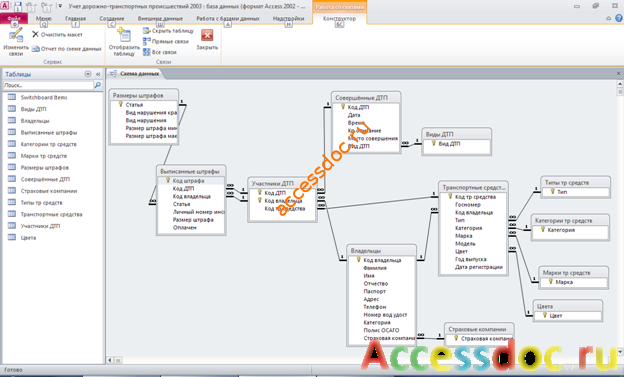Select Вид ДТП key field in Виды ДТП

point(449,144)
